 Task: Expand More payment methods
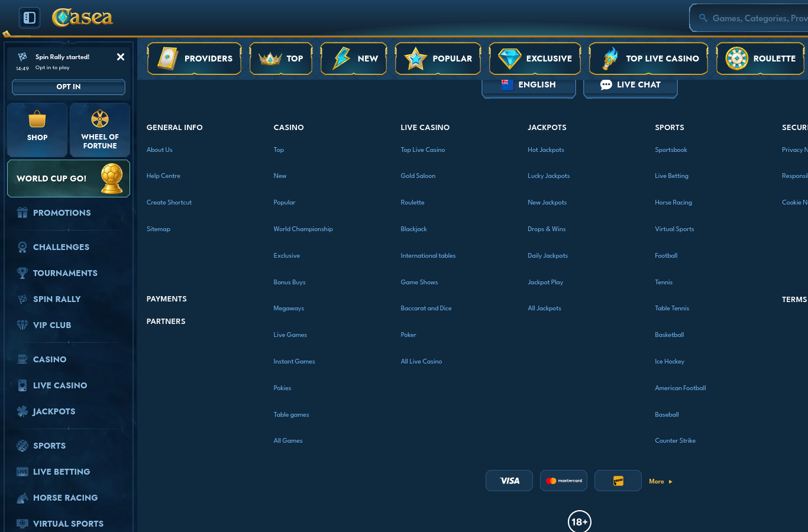[x=661, y=482]
